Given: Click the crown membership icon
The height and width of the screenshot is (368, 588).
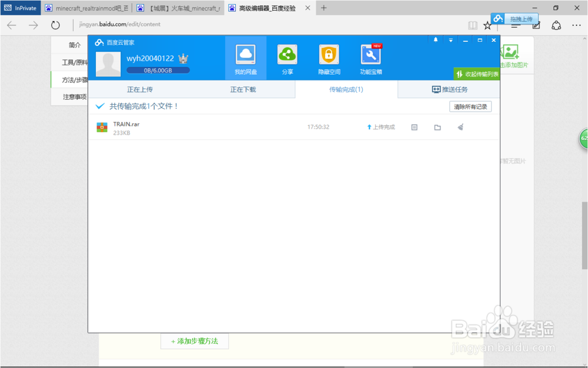Looking at the screenshot, I should point(183,58).
